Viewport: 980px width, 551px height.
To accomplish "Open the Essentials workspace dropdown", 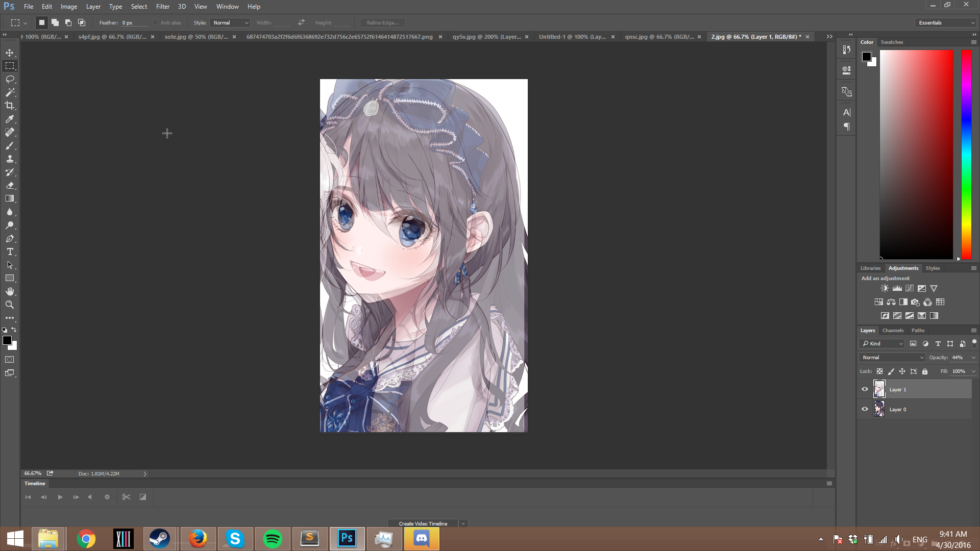I will (946, 22).
